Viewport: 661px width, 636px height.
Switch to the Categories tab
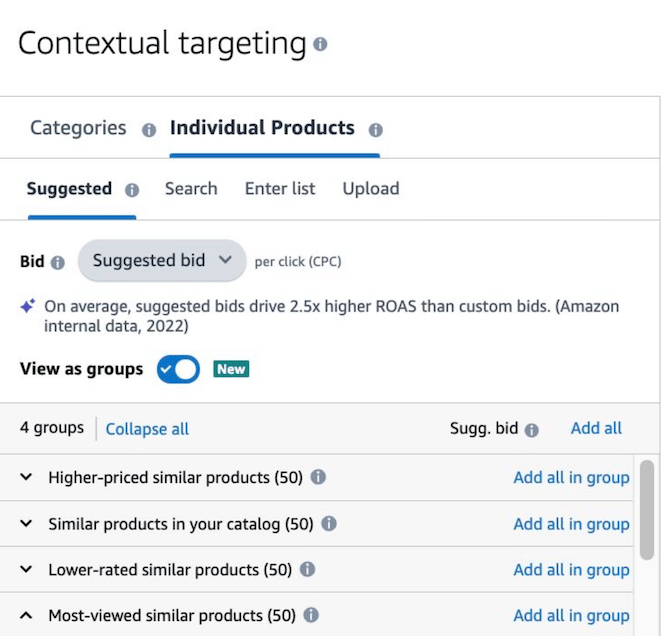point(78,128)
